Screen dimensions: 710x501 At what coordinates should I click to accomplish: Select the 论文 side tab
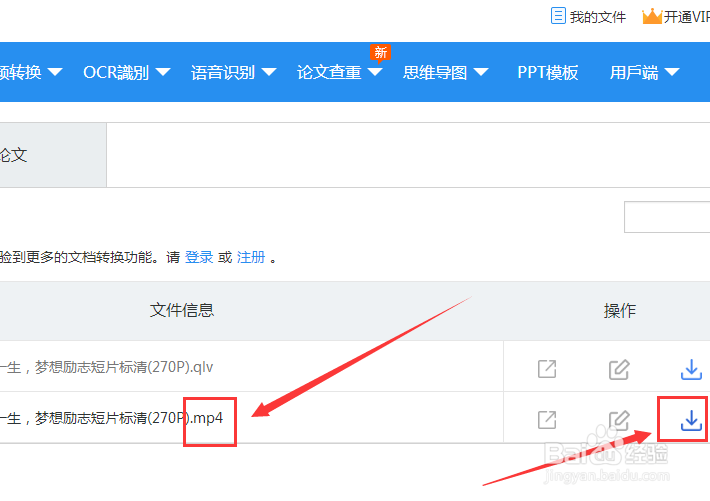[x=53, y=155]
